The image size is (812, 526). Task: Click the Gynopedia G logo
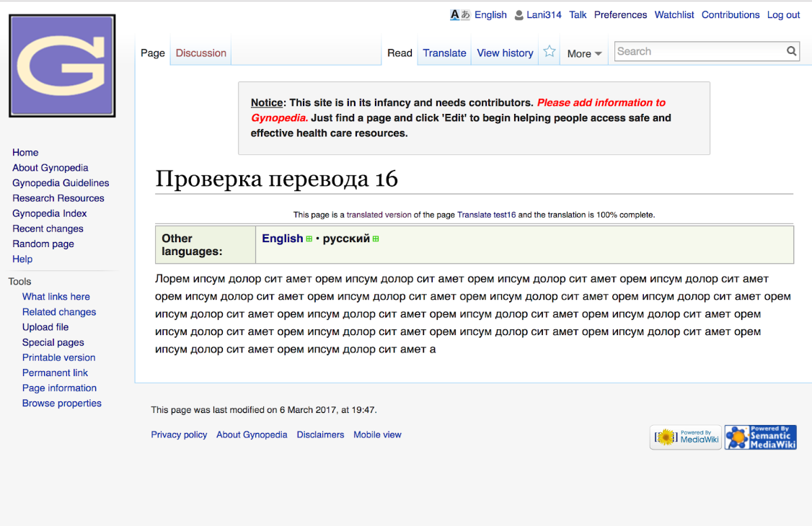click(x=62, y=66)
